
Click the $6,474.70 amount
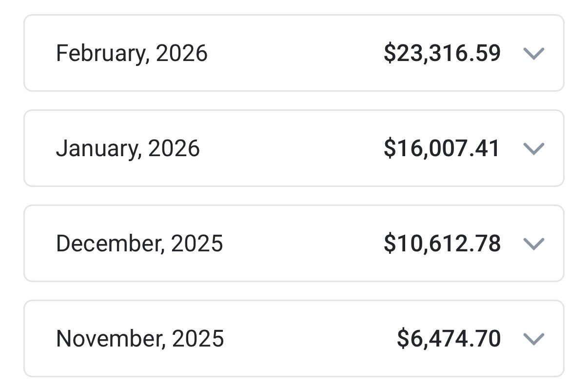point(449,339)
